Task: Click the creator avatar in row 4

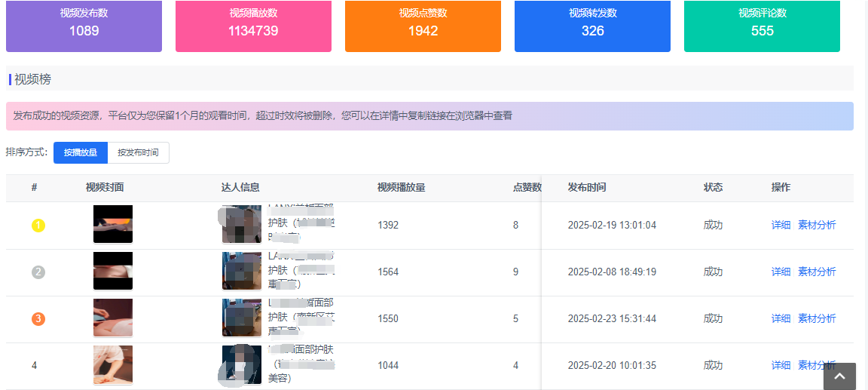Action: (x=242, y=364)
